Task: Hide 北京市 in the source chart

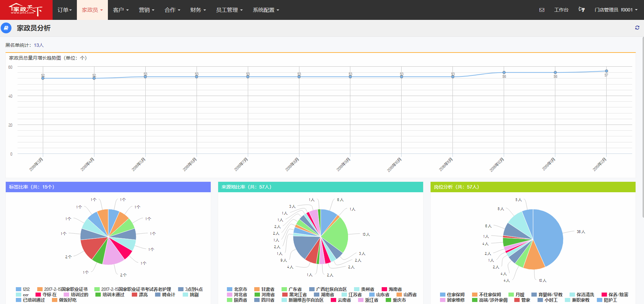Action: point(237,289)
